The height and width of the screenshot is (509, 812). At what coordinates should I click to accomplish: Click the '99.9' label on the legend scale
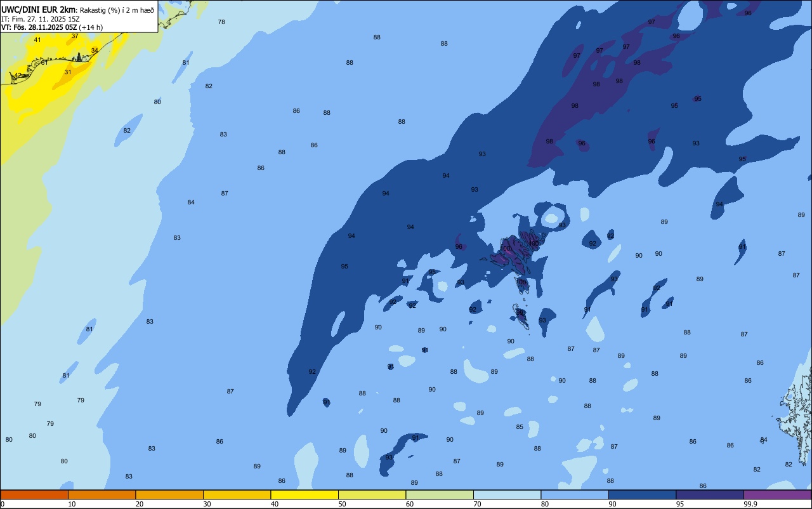pyautogui.click(x=750, y=504)
